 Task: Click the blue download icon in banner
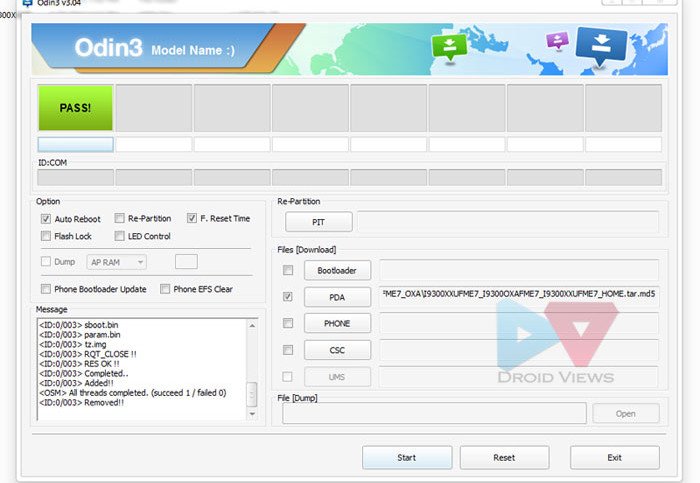click(601, 46)
